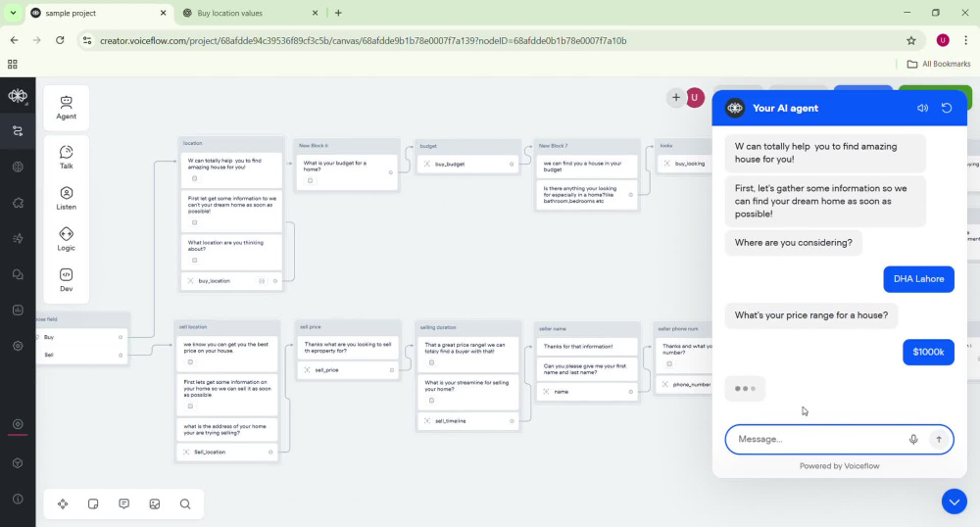
Task: Open the puzzle-piece integrations icon
Action: 18,203
